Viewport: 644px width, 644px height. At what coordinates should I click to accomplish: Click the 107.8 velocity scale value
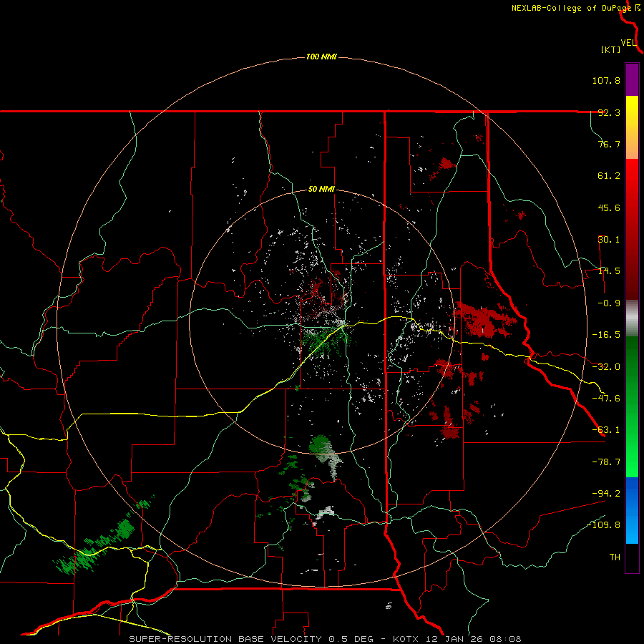(x=606, y=80)
